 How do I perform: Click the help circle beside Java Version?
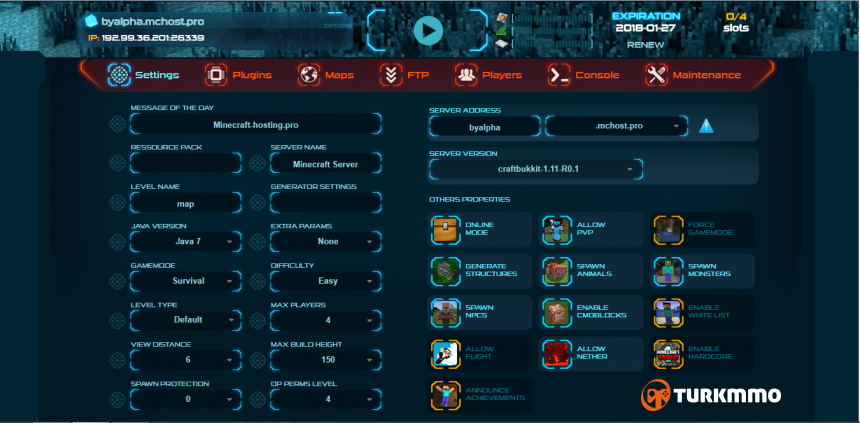click(x=117, y=242)
